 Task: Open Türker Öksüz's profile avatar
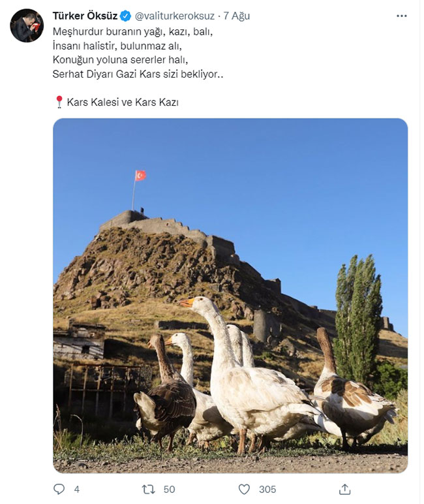click(27, 25)
